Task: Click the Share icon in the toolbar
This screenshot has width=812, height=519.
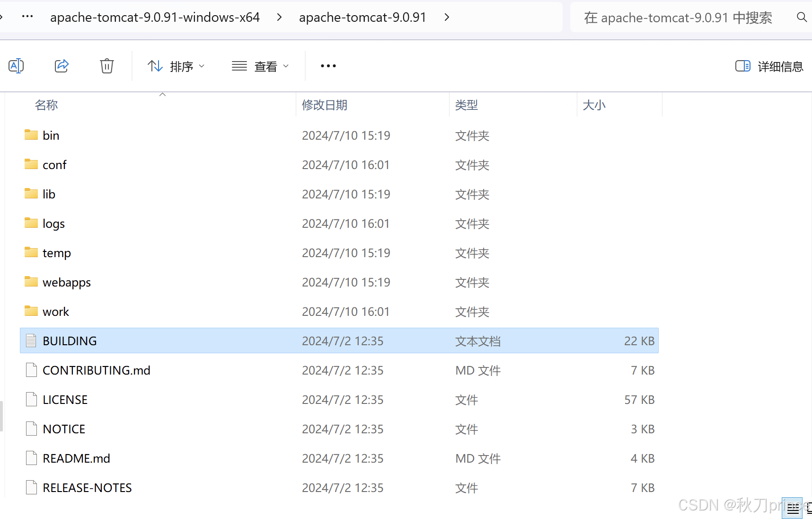Action: pyautogui.click(x=62, y=66)
